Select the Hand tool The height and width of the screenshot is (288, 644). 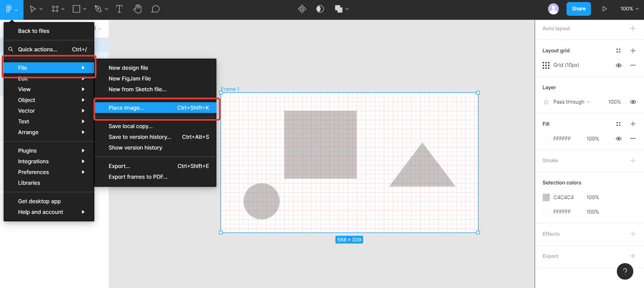pos(137,9)
